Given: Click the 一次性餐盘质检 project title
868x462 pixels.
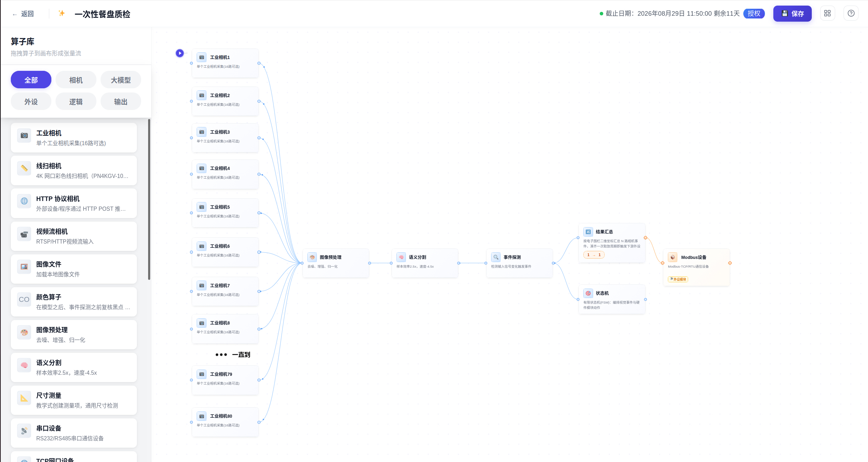Looking at the screenshot, I should point(102,14).
